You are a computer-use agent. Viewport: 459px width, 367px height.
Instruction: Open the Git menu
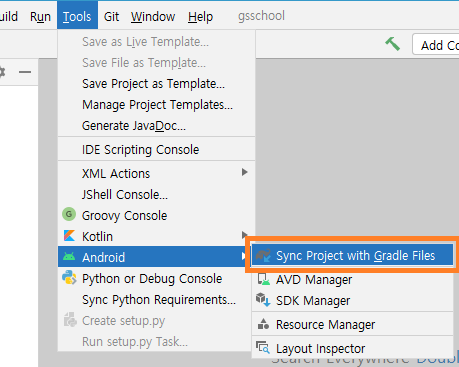pyautogui.click(x=111, y=16)
